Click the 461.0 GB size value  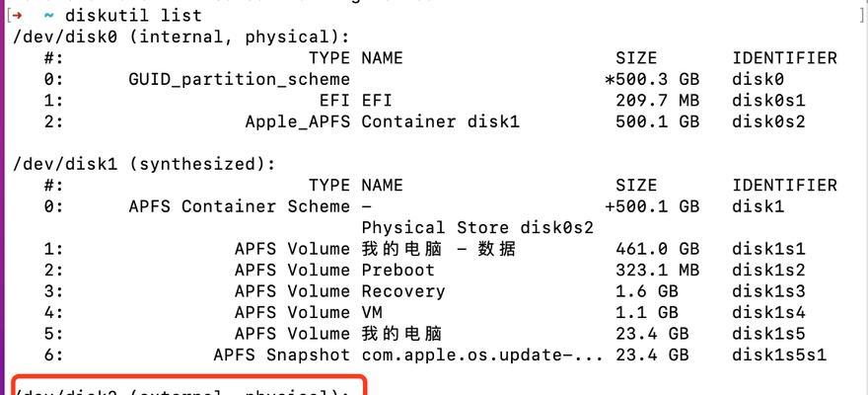click(657, 249)
